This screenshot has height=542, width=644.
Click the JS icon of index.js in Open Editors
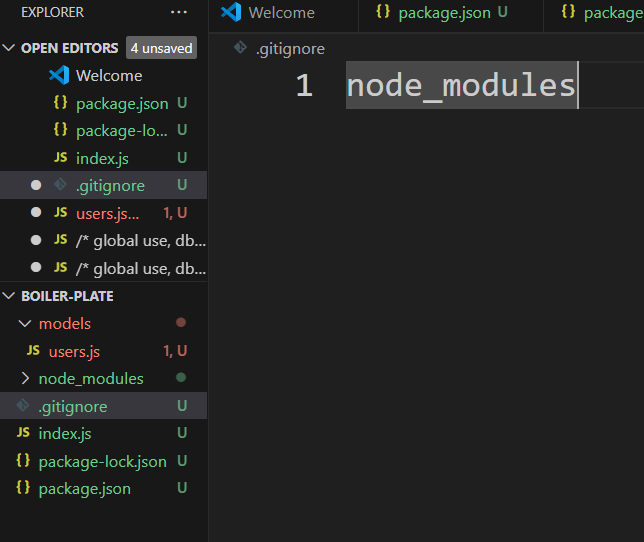pyautogui.click(x=60, y=157)
